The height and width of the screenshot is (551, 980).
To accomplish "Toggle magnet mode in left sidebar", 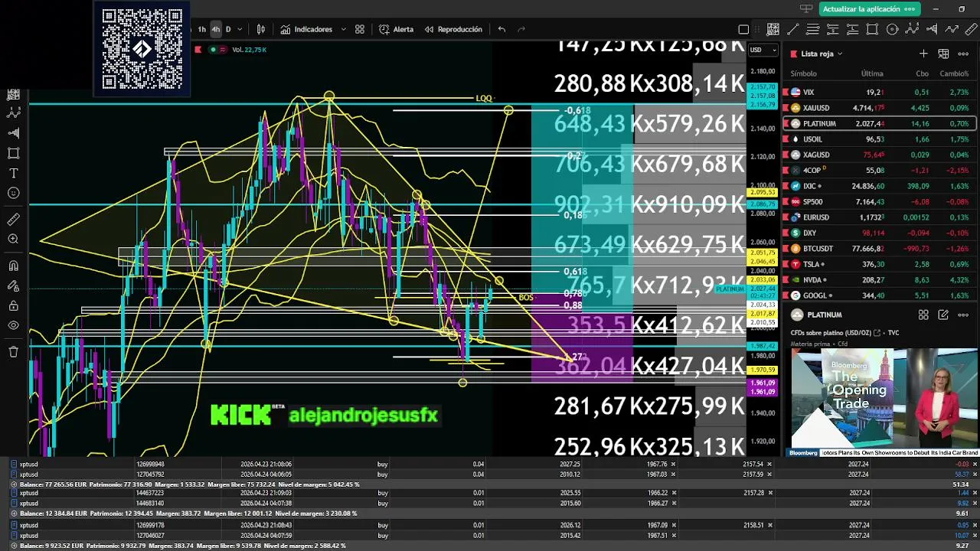I will (x=13, y=266).
